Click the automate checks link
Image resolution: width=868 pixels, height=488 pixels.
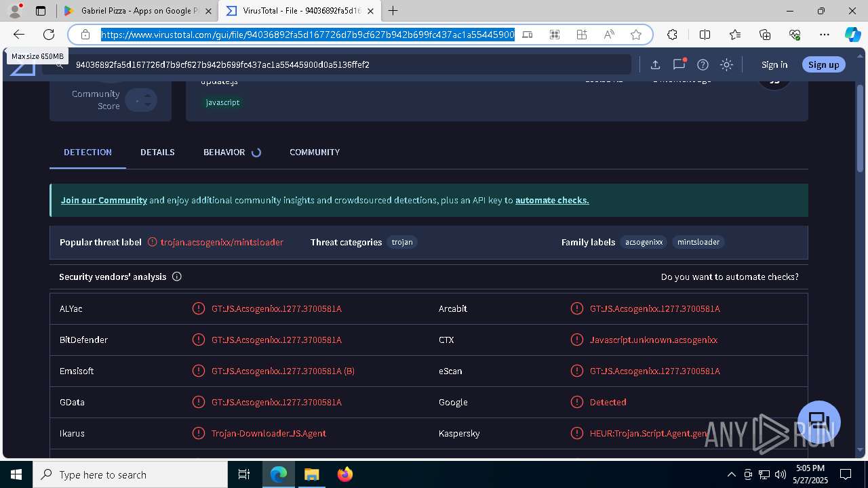552,200
